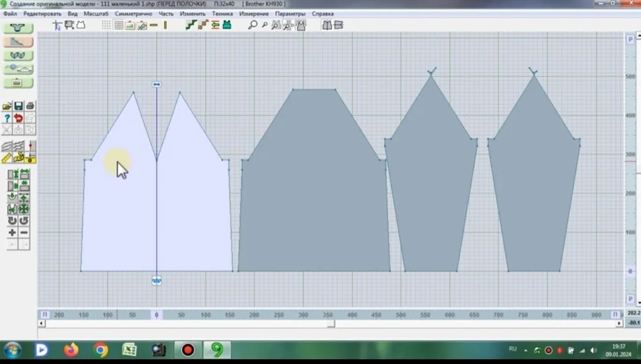
Task: Open the Техника menu
Action: point(223,14)
